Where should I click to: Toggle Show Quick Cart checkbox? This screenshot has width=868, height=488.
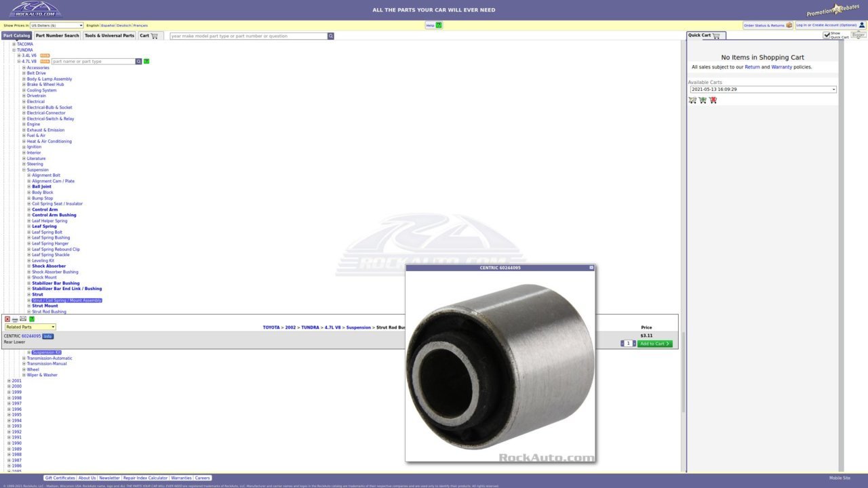click(827, 35)
